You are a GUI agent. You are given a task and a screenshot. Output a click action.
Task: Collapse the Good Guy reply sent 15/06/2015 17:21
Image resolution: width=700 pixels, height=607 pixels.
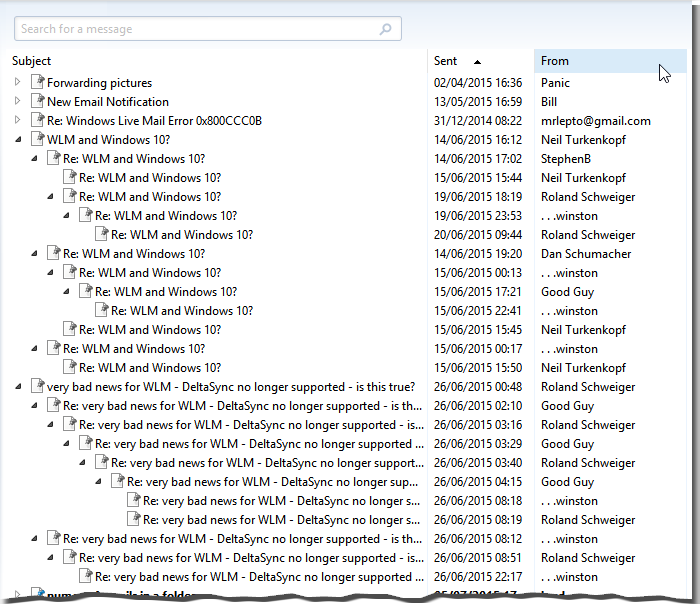click(x=67, y=292)
